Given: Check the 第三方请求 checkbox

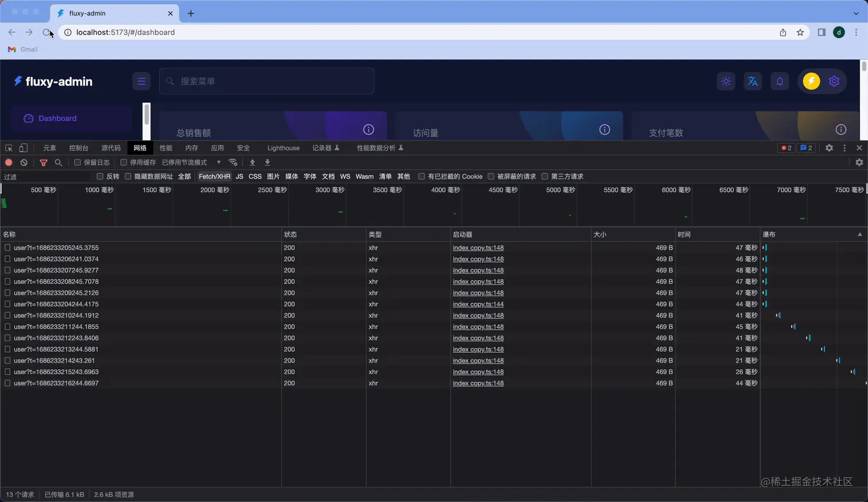Looking at the screenshot, I should 545,176.
